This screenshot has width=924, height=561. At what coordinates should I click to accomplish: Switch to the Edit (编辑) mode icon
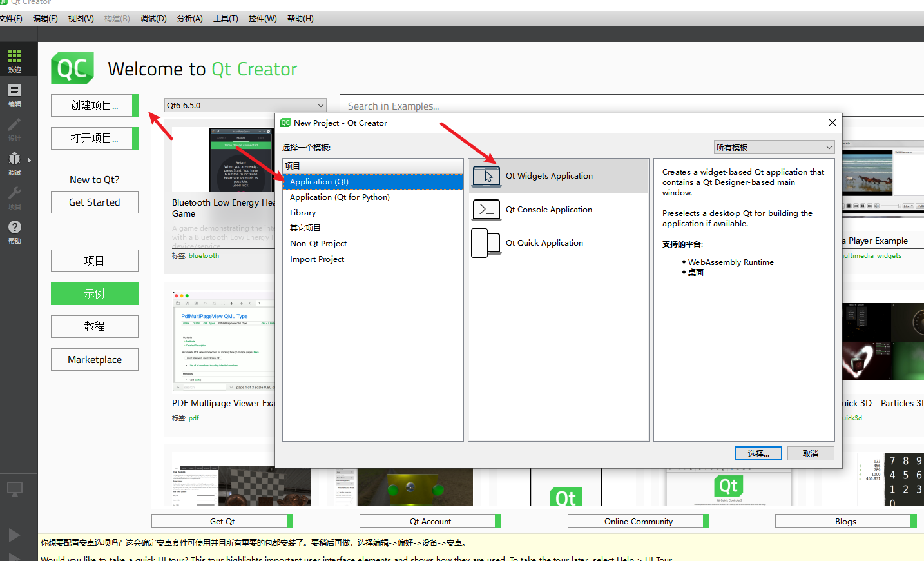pos(14,95)
